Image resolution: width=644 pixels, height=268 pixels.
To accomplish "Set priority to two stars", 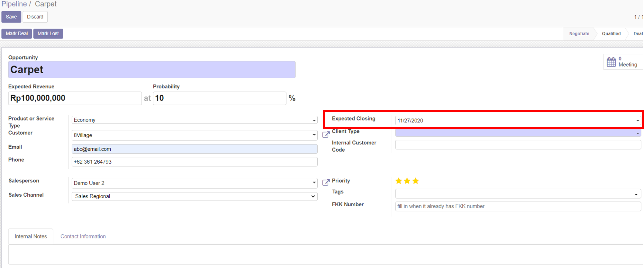I will click(407, 181).
